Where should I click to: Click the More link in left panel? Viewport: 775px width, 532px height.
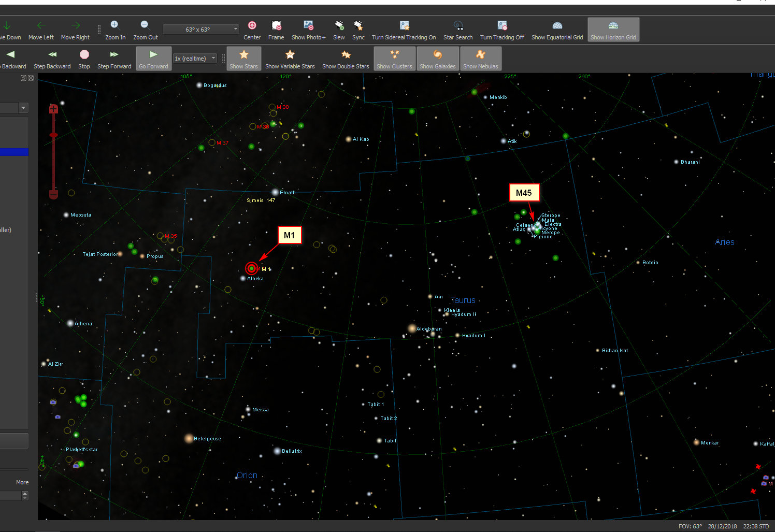[22, 482]
